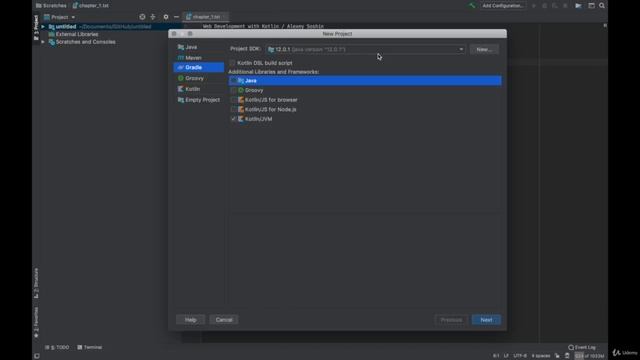
Task: Click the read-only lock icon
Action: (557, 356)
